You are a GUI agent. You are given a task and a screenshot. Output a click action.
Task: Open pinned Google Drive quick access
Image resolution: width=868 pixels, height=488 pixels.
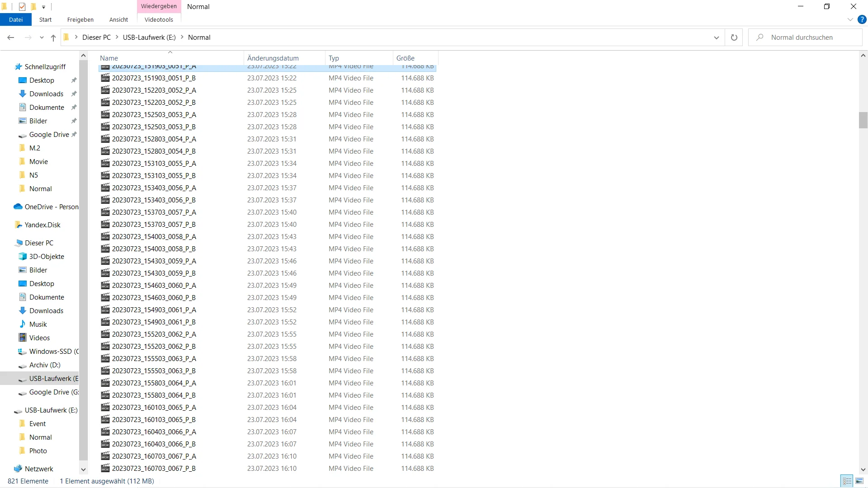[44, 134]
